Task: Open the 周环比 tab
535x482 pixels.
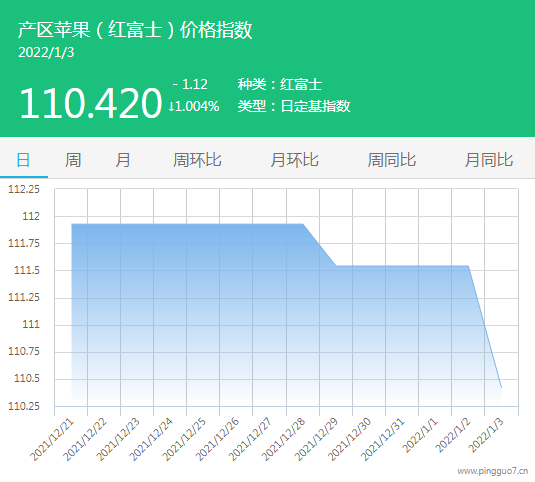Action: click(x=197, y=160)
